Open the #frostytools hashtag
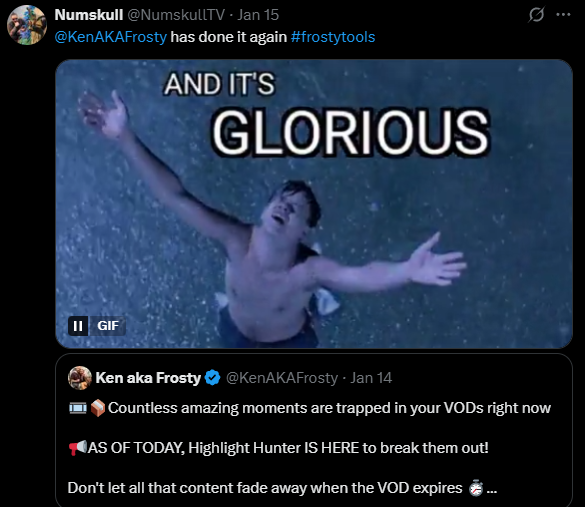The width and height of the screenshot is (585, 507). pyautogui.click(x=333, y=37)
